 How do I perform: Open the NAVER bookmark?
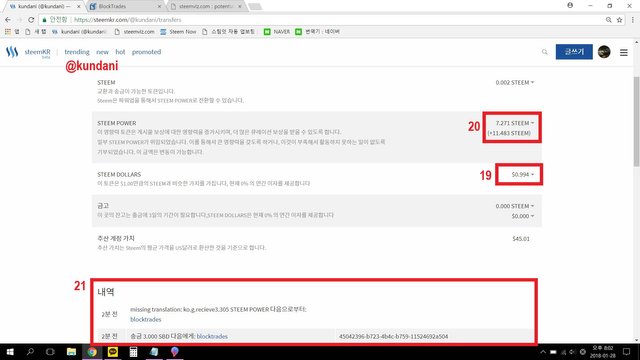pyautogui.click(x=277, y=31)
